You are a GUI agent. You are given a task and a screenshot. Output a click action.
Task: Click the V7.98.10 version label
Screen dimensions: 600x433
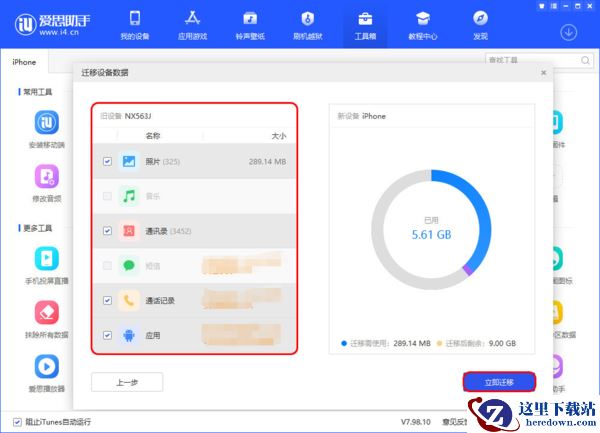coord(416,422)
